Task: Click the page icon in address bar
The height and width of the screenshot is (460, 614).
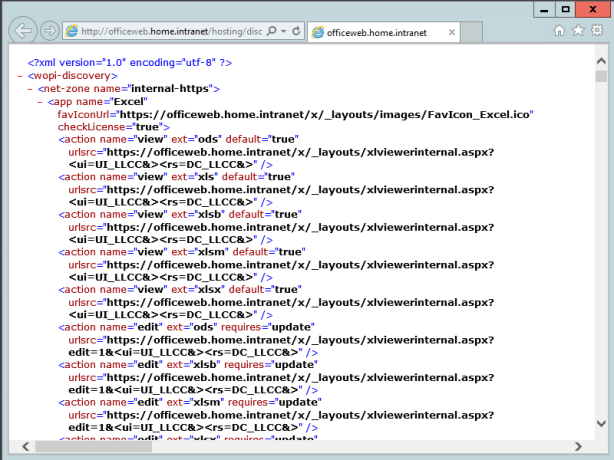Action: [x=71, y=31]
